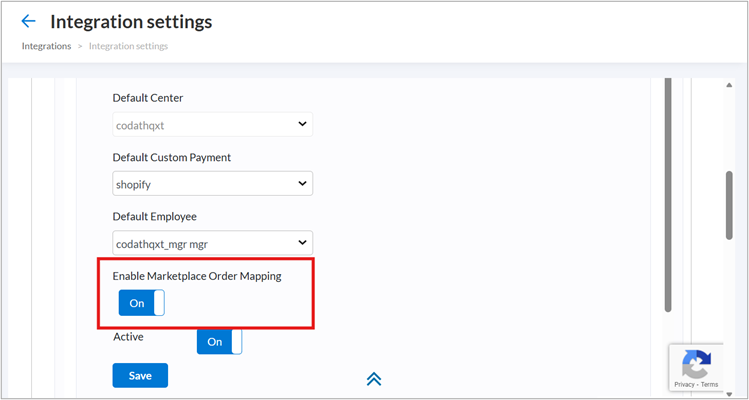Click the double chevron scroll-to-top icon
This screenshot has height=400, width=749.
coord(374,378)
